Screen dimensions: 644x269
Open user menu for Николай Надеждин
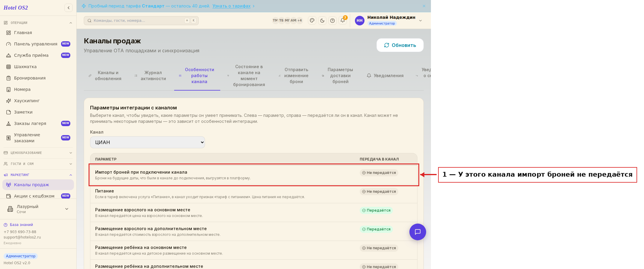389,20
